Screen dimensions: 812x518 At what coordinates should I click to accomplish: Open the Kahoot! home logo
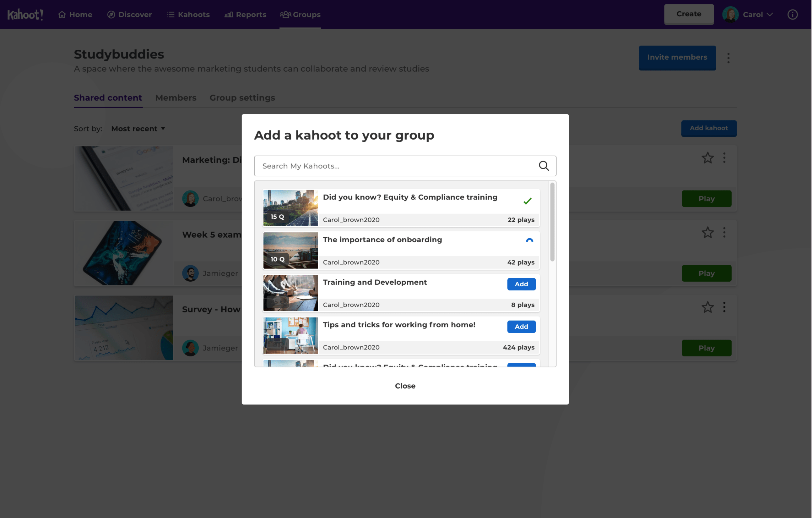pyautogui.click(x=25, y=14)
